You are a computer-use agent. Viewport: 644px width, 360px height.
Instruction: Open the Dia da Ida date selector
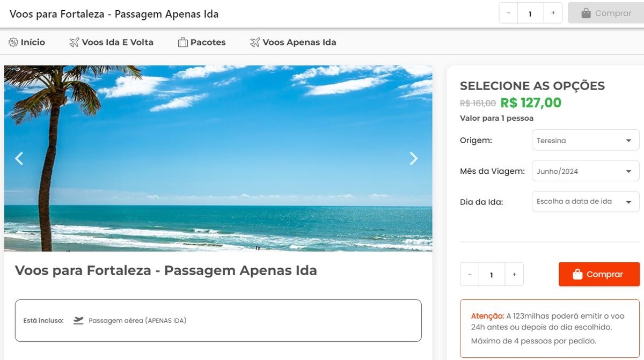click(x=585, y=201)
